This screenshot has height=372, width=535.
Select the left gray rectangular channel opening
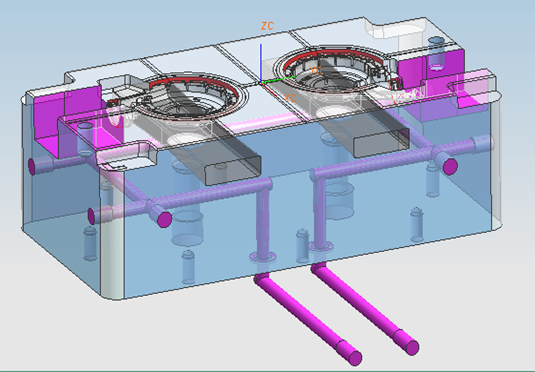click(x=232, y=170)
